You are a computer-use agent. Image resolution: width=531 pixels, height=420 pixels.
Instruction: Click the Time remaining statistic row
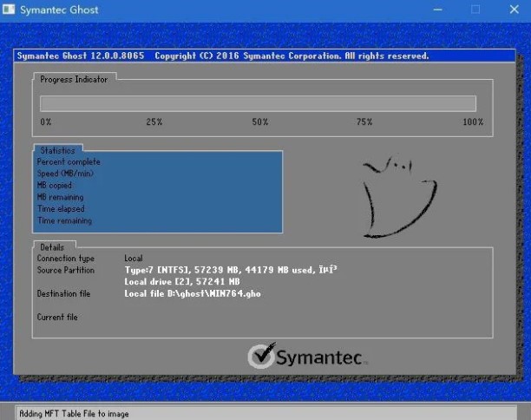[x=64, y=220]
